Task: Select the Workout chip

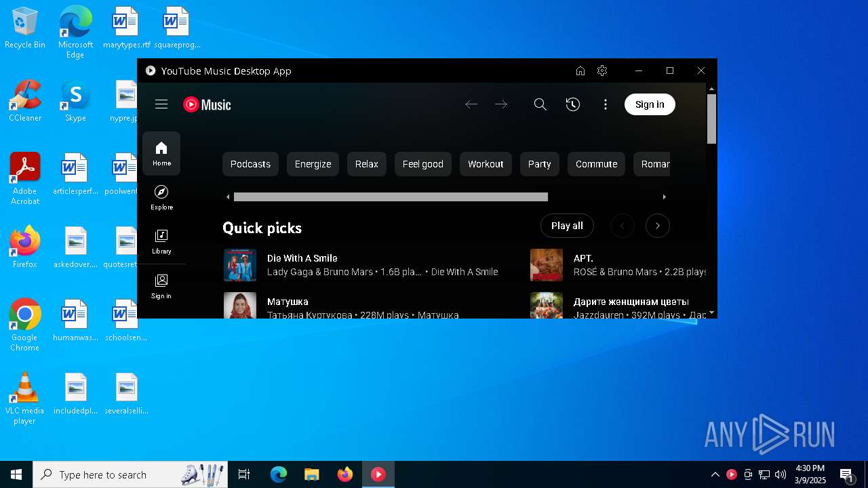Action: (x=486, y=164)
